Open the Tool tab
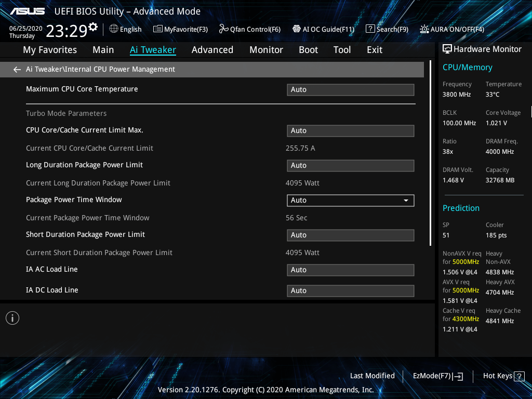This screenshot has width=532, height=399. (342, 50)
